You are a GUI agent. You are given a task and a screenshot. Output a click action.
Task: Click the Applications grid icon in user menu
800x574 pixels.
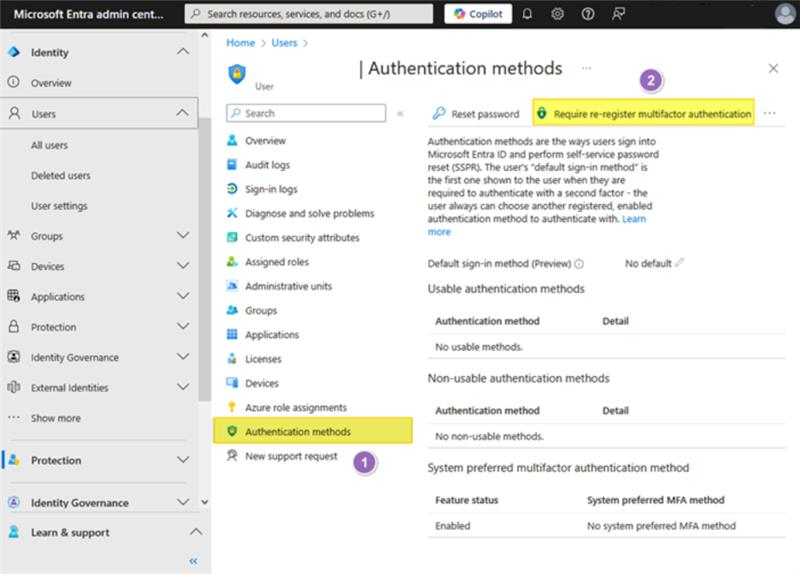(232, 334)
